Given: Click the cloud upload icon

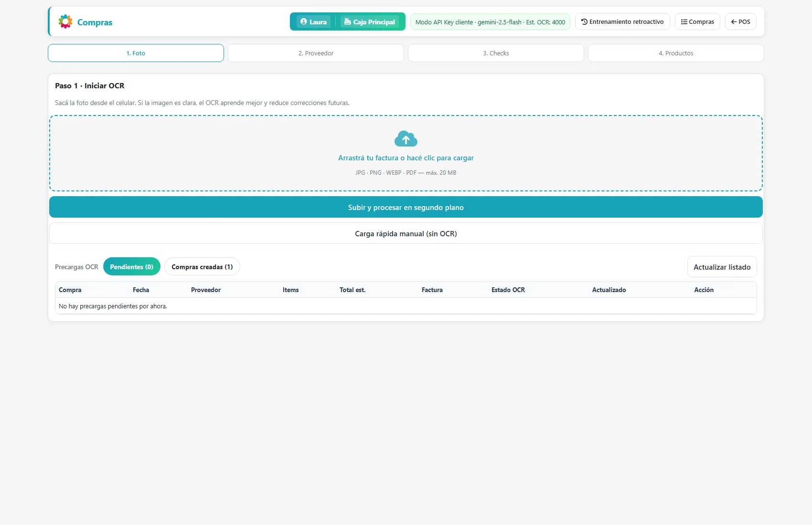Looking at the screenshot, I should pyautogui.click(x=406, y=139).
